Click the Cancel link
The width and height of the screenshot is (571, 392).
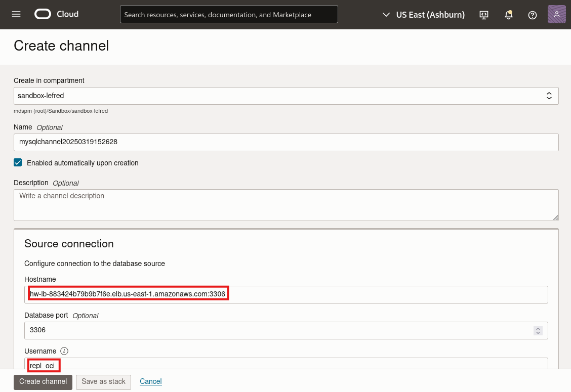(x=150, y=381)
